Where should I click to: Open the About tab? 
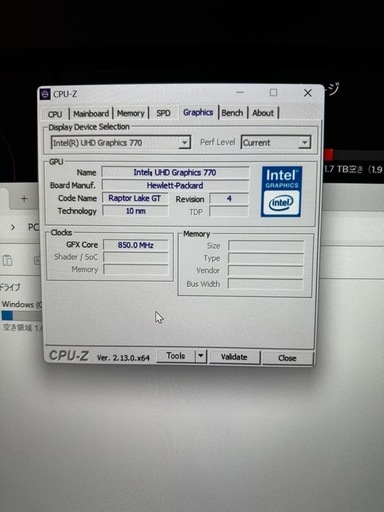tap(263, 113)
